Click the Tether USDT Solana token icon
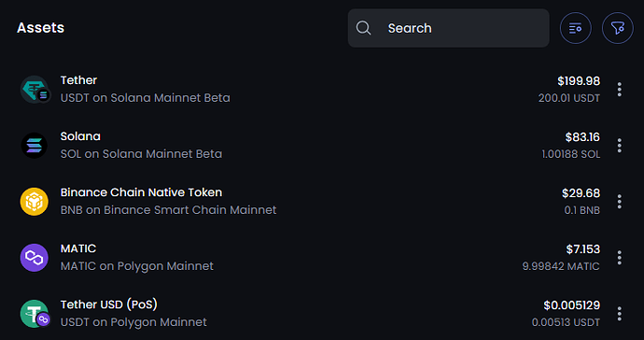This screenshot has height=340, width=644. point(35,90)
